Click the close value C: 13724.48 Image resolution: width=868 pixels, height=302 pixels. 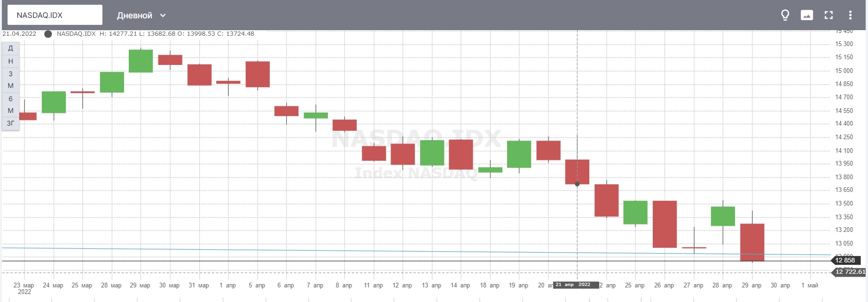point(235,34)
